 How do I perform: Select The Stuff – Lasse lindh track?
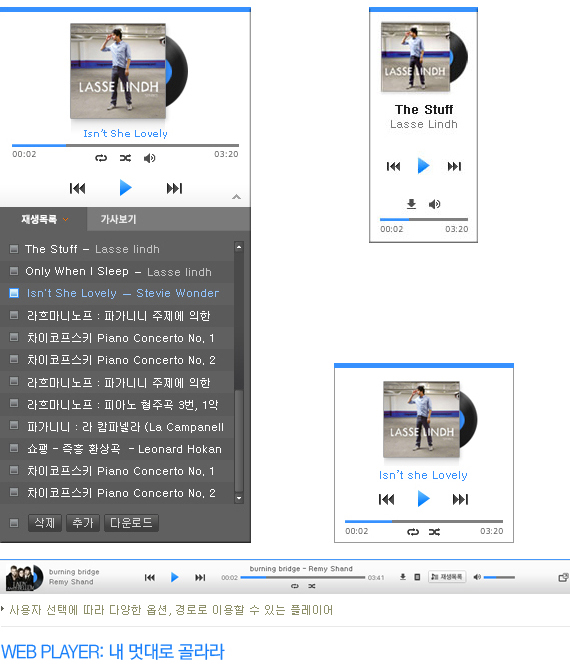(92, 249)
